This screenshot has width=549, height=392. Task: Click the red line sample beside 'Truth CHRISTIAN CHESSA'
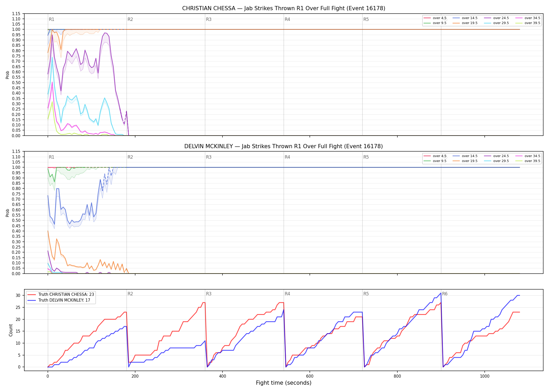point(32,295)
